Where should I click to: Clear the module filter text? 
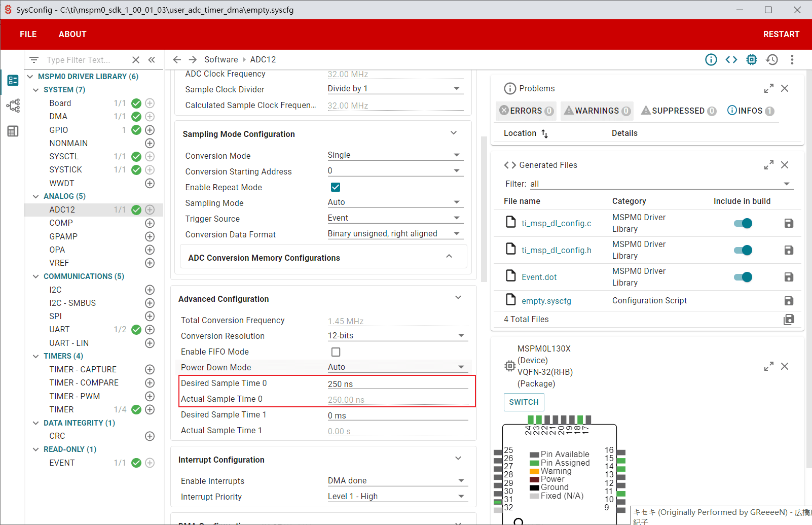tap(136, 60)
